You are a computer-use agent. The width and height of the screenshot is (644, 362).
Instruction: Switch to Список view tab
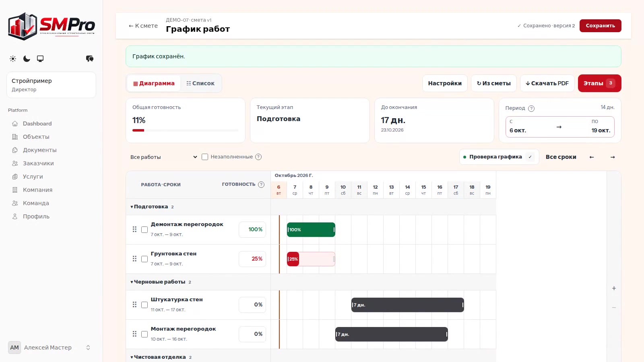tap(200, 83)
